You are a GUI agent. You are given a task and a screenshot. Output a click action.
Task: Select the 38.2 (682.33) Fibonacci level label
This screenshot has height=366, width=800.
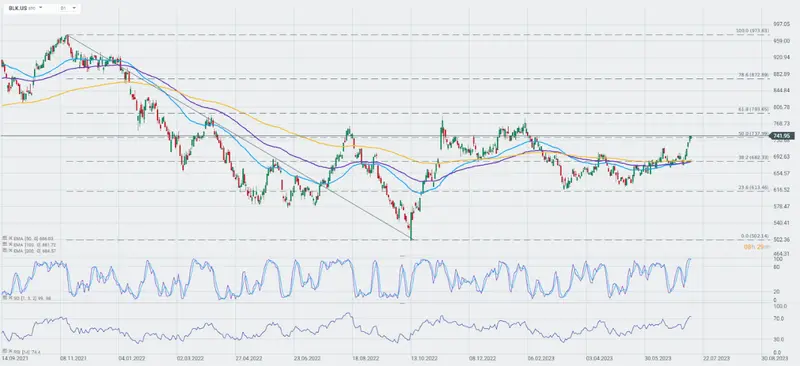pyautogui.click(x=754, y=158)
